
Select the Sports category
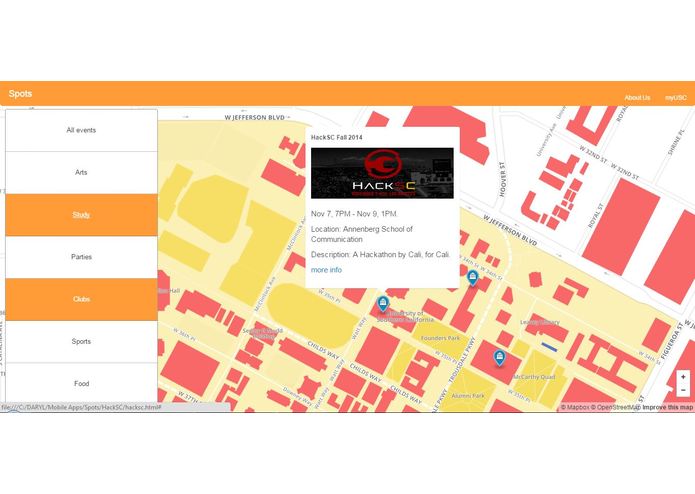81,342
